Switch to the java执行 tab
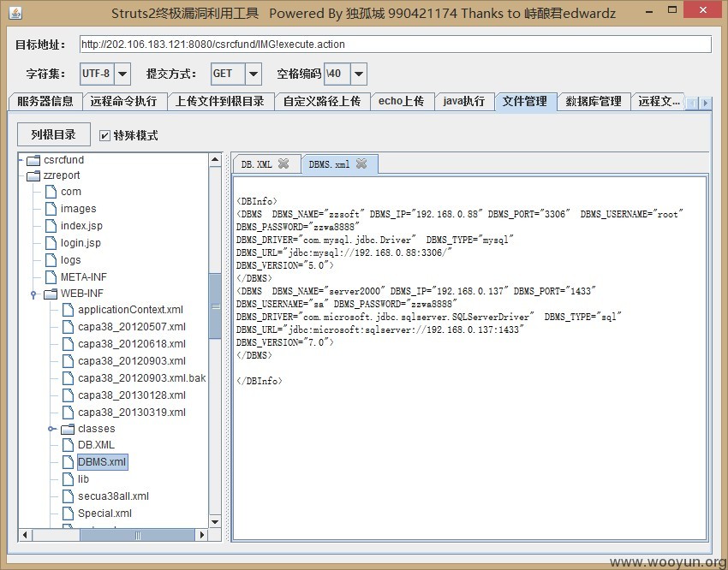Screen dimensions: 728x570 coord(464,101)
